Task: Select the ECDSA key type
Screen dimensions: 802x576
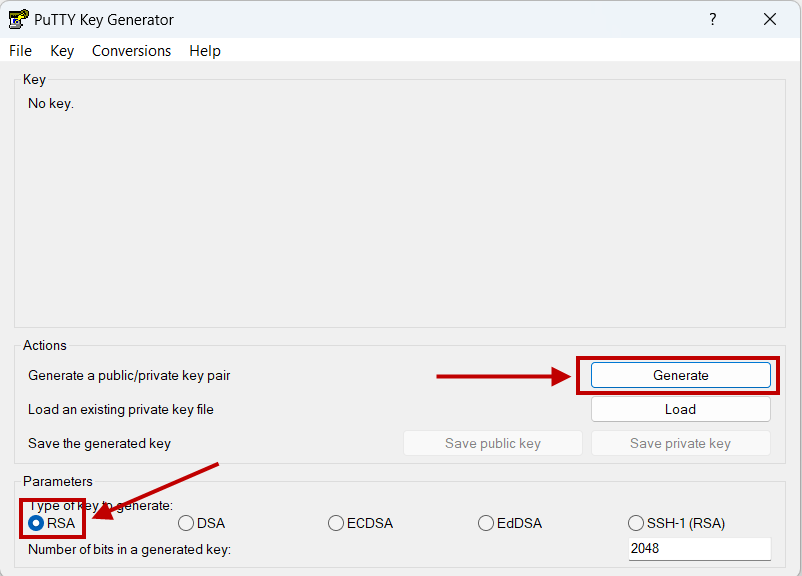Action: point(361,523)
